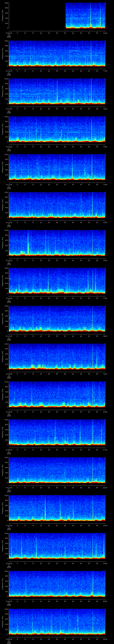Select the spectrogram covering 19:20:00 to 19:21:00
114x644 pixels.
pyautogui.click(x=57, y=432)
